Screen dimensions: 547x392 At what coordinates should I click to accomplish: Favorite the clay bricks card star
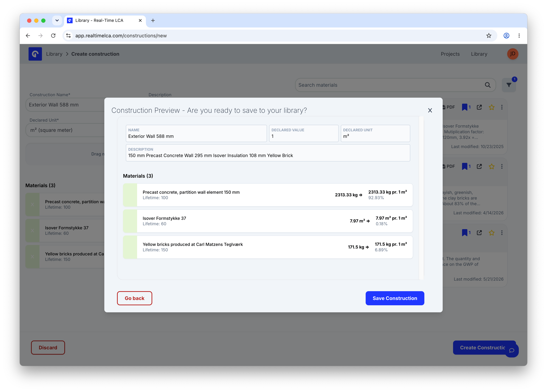click(491, 166)
